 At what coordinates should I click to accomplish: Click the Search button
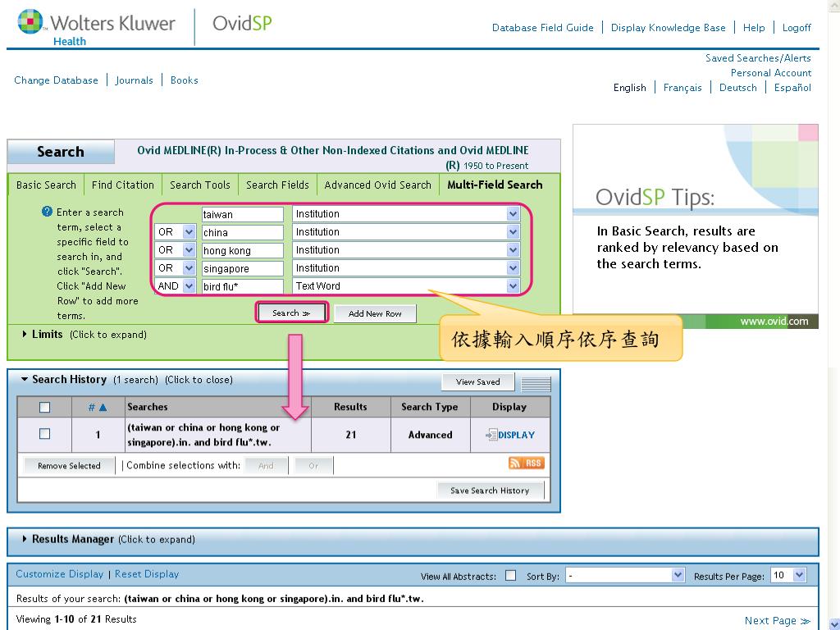[x=291, y=313]
